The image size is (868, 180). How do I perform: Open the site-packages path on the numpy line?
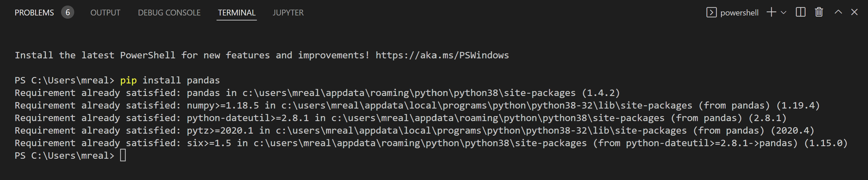pyautogui.click(x=487, y=106)
